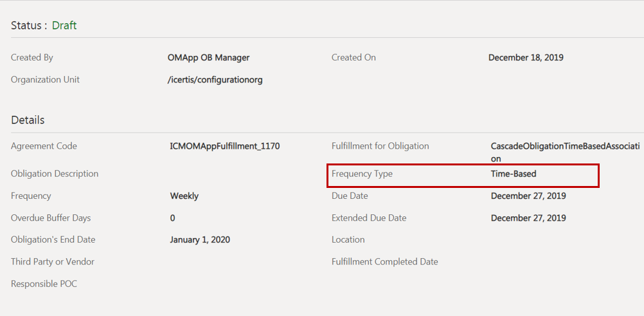Click the Time-Based frequency type value

pyautogui.click(x=514, y=174)
